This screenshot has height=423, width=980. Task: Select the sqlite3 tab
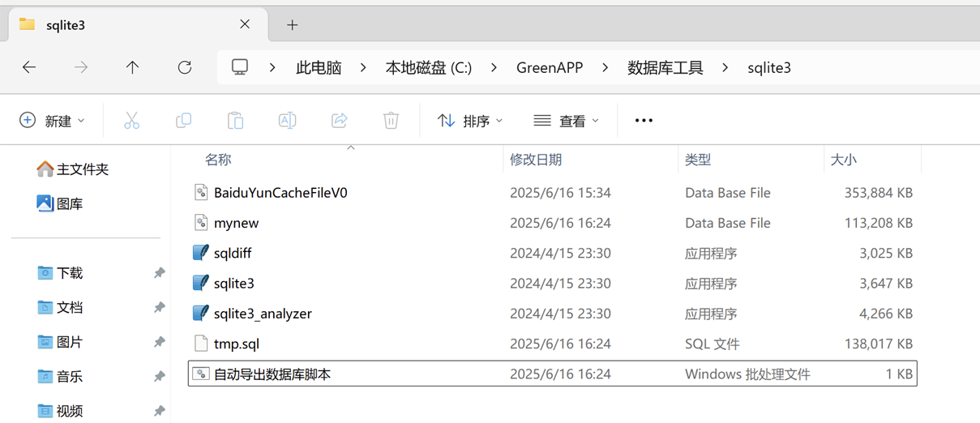click(136, 25)
